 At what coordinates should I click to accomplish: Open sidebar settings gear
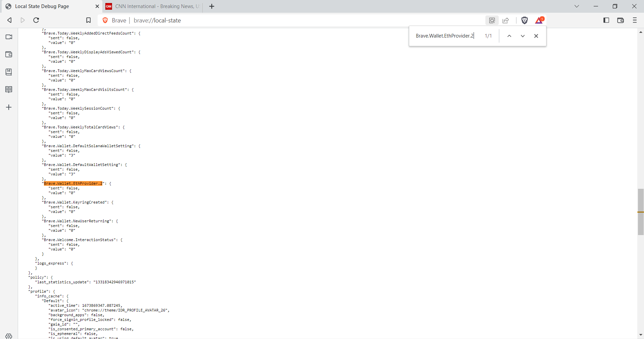point(9,336)
